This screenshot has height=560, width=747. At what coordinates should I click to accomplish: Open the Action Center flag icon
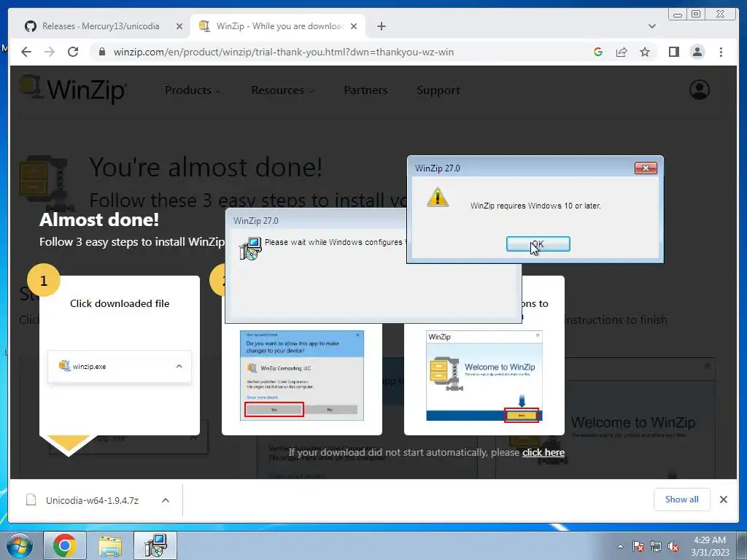(638, 546)
